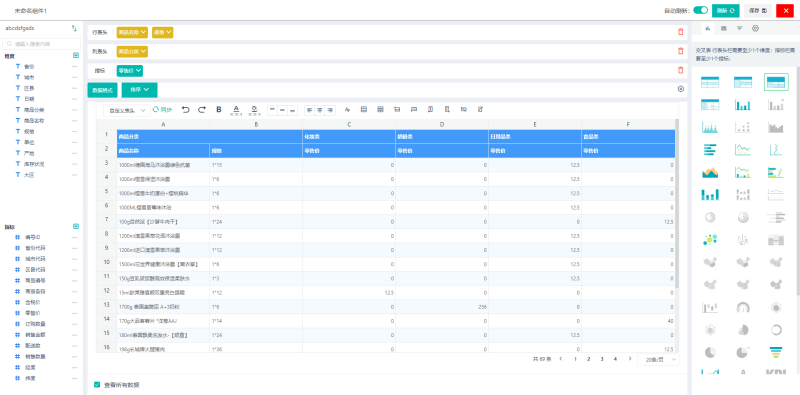Image resolution: width=800 pixels, height=395 pixels.
Task: Expand the 排序 sort dropdown
Action: point(139,90)
